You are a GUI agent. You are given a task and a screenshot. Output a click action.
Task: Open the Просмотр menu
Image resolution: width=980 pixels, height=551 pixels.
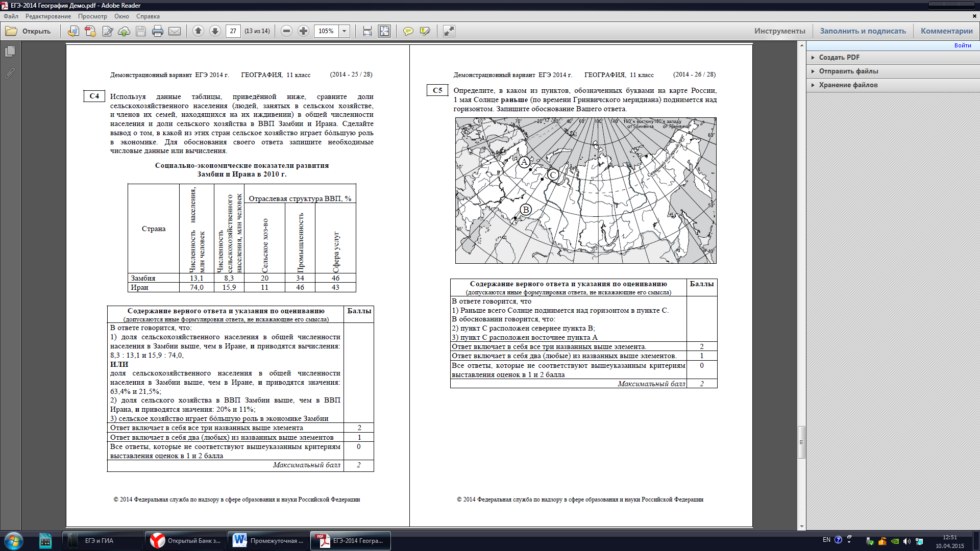tap(92, 16)
